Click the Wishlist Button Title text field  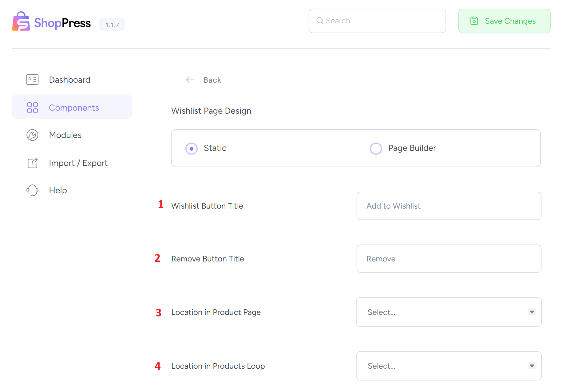coord(449,206)
